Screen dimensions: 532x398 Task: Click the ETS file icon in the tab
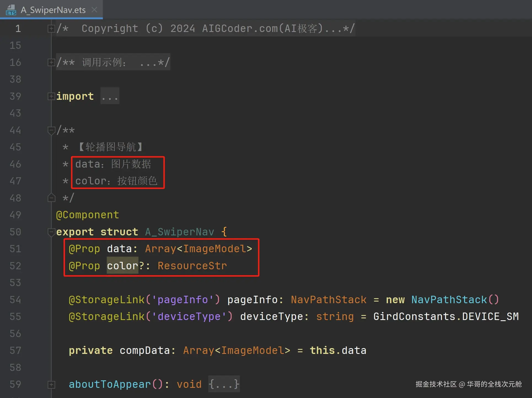point(11,10)
